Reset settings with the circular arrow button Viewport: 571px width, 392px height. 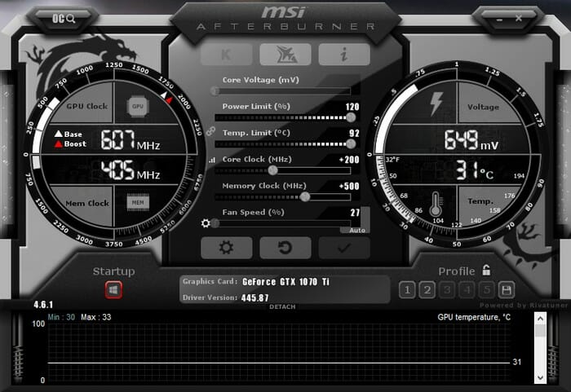[285, 248]
